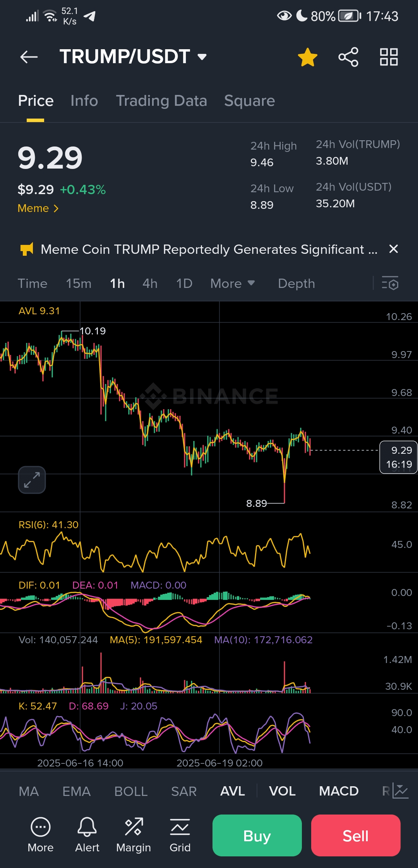Tap the 10.19 chart high marker

click(x=93, y=331)
